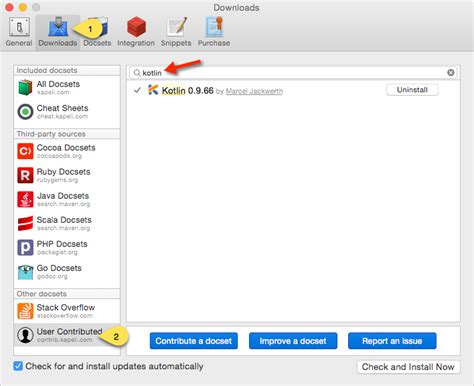Open the Snippets preferences pane
This screenshot has width=474, height=386.
[x=176, y=32]
